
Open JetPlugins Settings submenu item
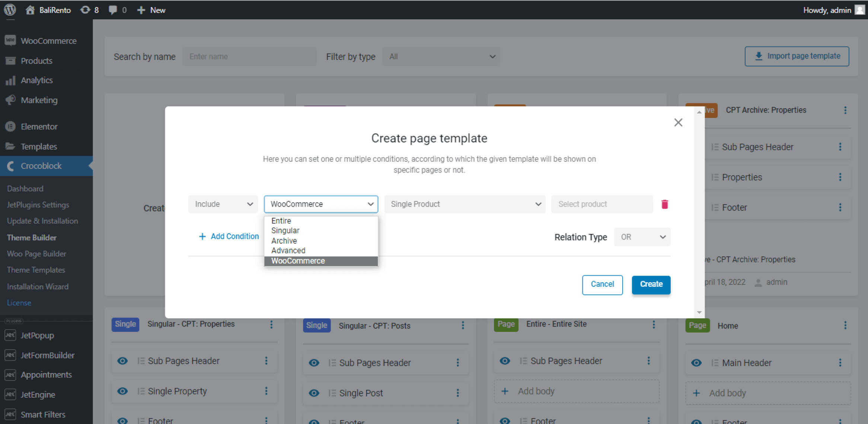coord(38,205)
